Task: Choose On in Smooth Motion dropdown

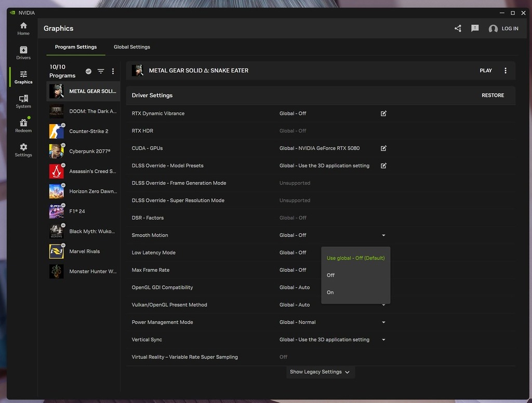Action: (x=355, y=292)
